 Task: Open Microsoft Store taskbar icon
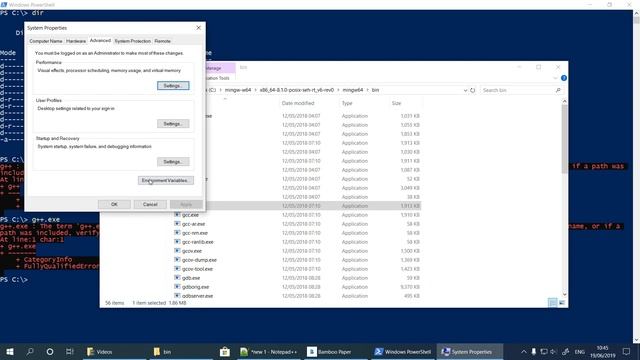(224, 351)
